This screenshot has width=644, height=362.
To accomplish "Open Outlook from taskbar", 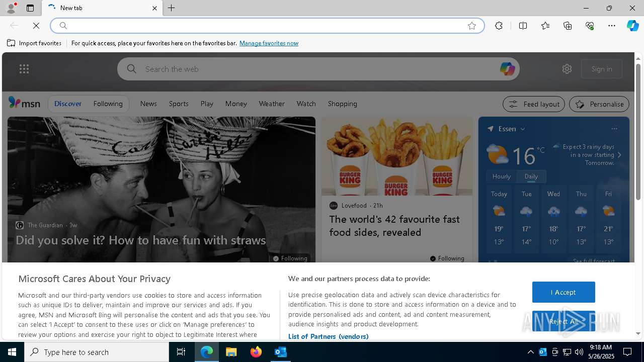I will 281,352.
